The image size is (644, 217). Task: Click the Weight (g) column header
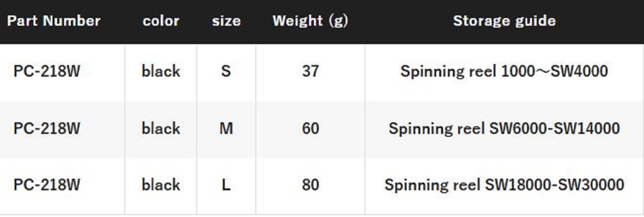click(310, 21)
